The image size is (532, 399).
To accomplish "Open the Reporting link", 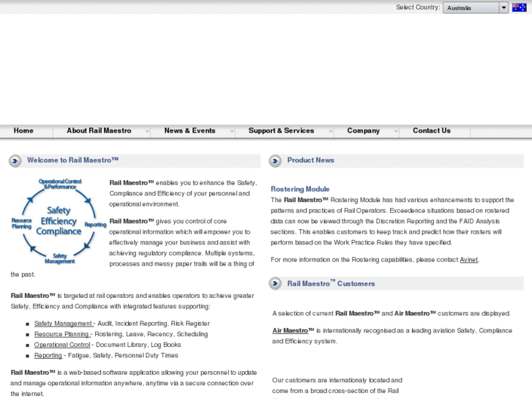I will [x=48, y=355].
